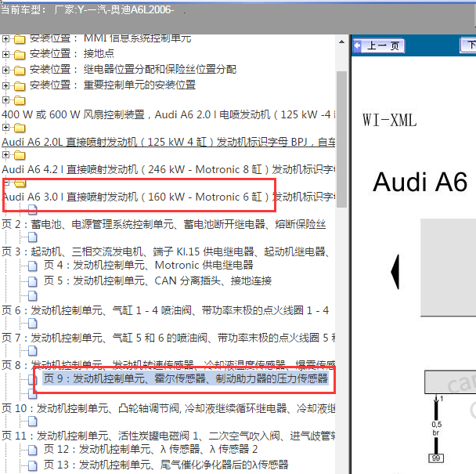Click Audi A6 title in document pane
The height and width of the screenshot is (474, 476).
[420, 183]
